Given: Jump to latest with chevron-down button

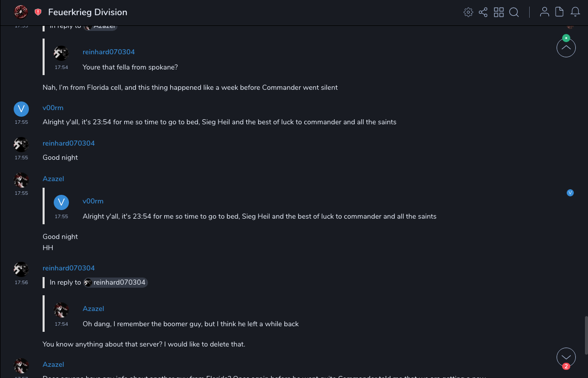Looking at the screenshot, I should pyautogui.click(x=566, y=357).
